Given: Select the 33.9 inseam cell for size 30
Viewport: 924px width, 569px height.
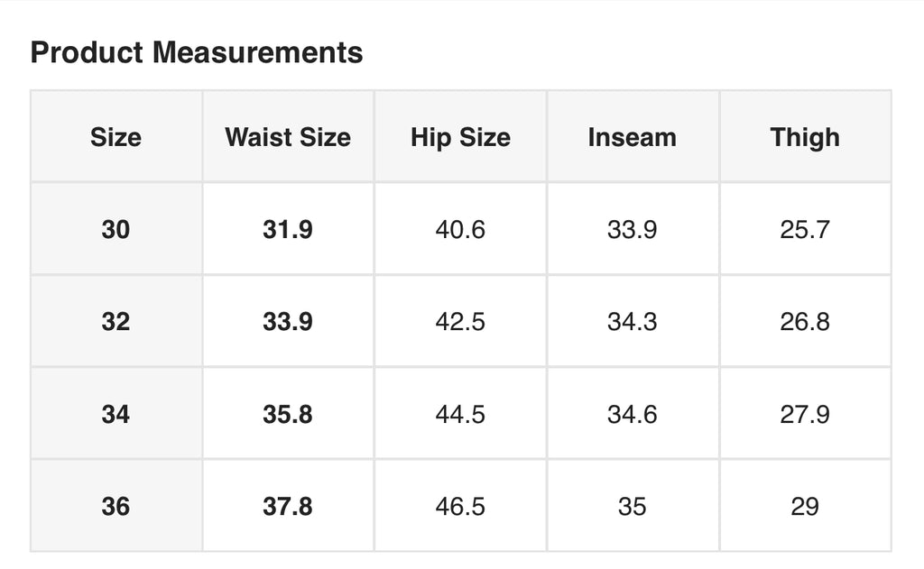Looking at the screenshot, I should tap(633, 229).
